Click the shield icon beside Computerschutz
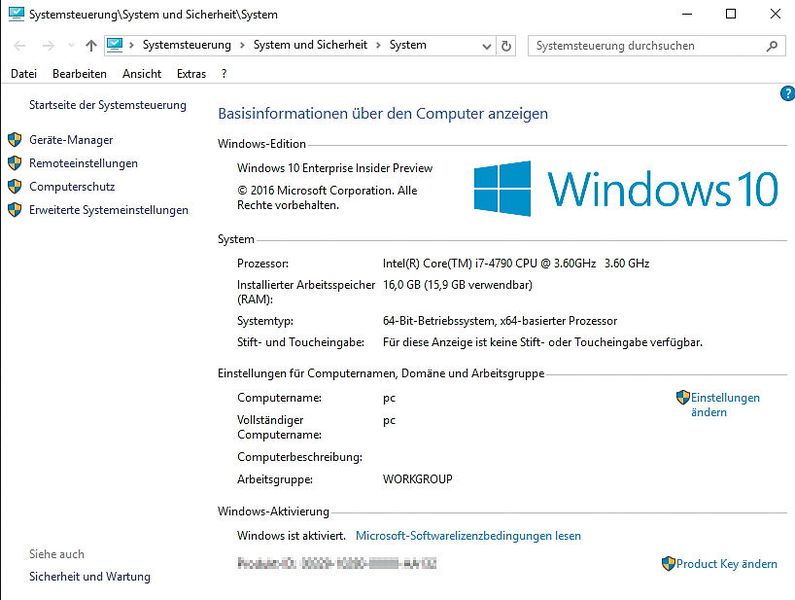The image size is (795, 600). click(x=15, y=186)
